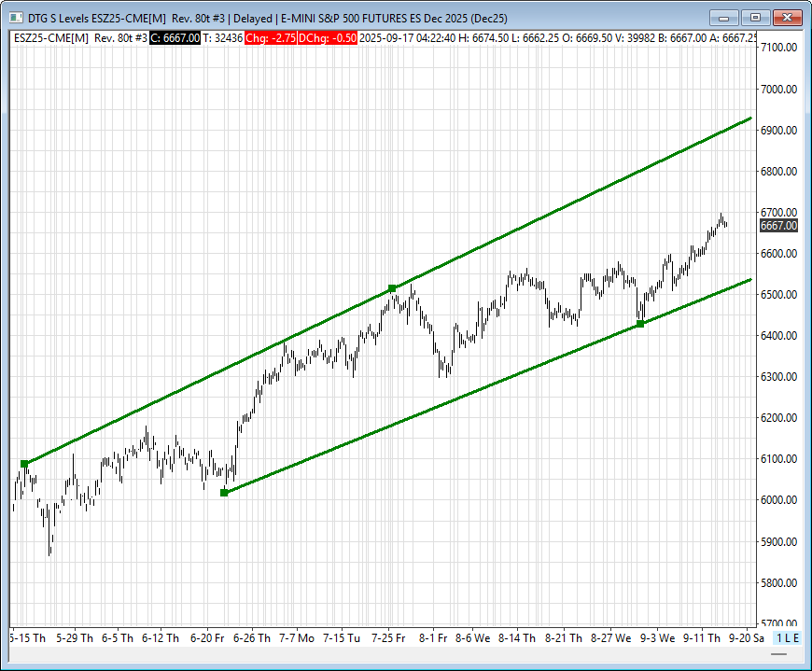Select upper trendline anchor near 5-15 Th

click(x=24, y=464)
